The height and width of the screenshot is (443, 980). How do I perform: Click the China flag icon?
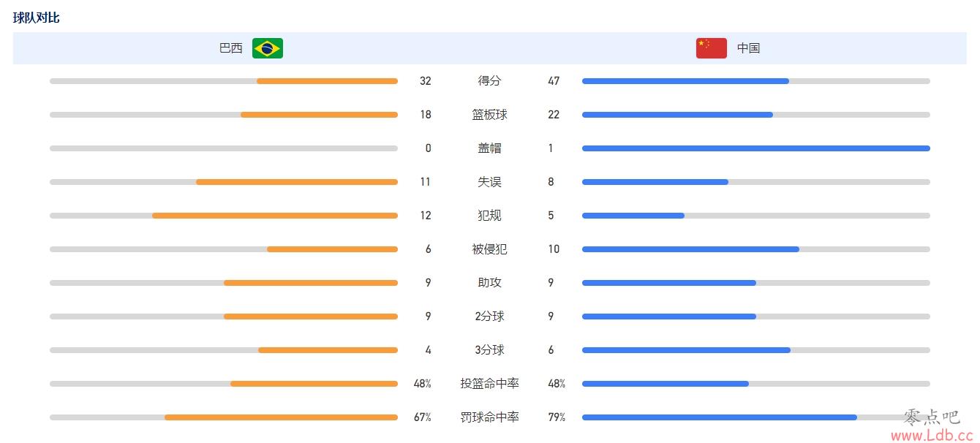pos(712,48)
